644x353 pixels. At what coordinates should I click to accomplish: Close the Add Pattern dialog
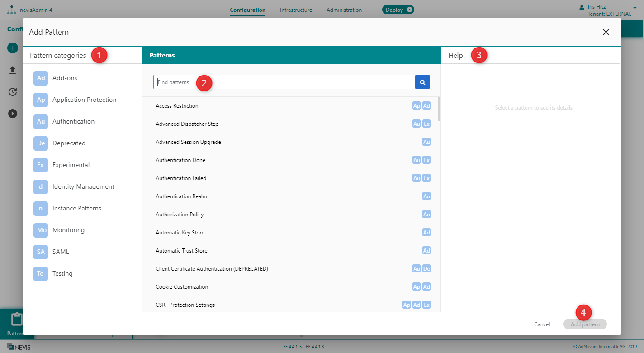(x=606, y=32)
